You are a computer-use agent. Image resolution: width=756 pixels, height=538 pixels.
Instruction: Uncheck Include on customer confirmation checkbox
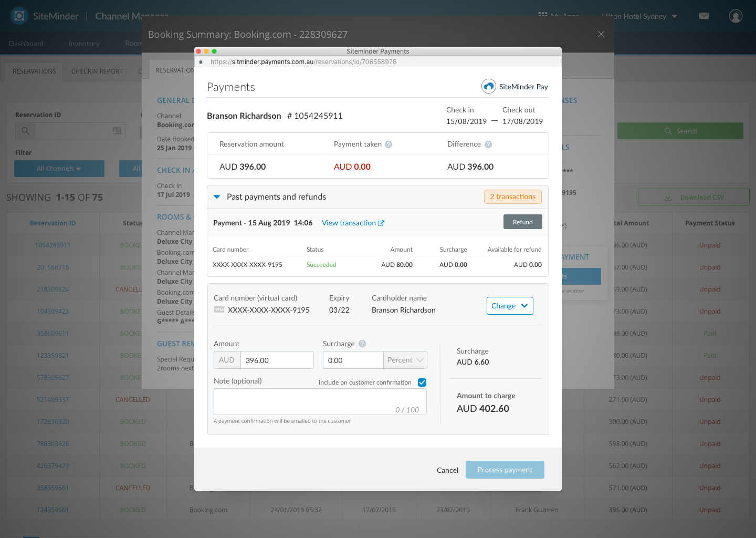tap(422, 382)
